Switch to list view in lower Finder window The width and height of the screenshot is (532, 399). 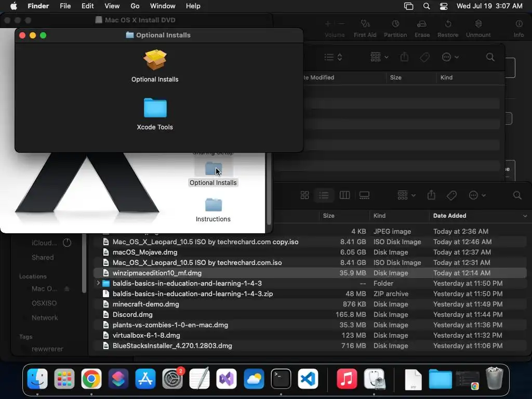pyautogui.click(x=324, y=195)
